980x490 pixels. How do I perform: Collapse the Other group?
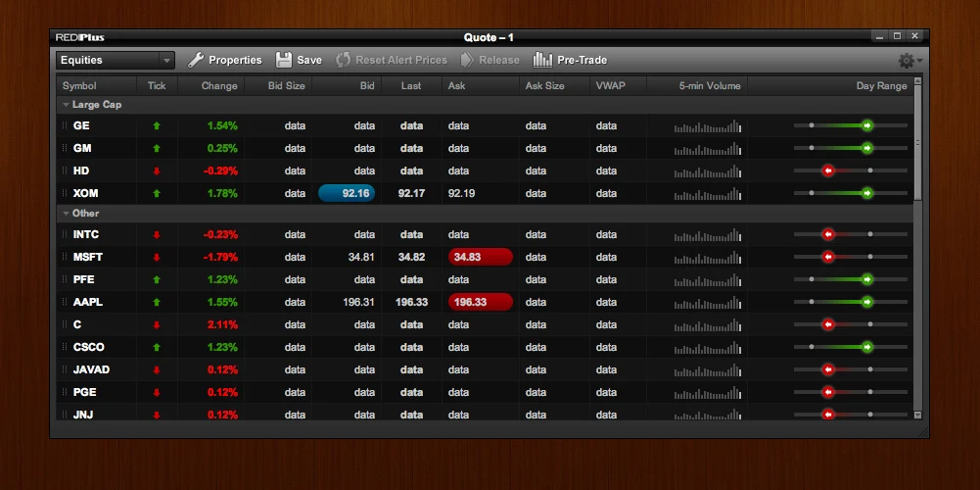click(x=66, y=213)
